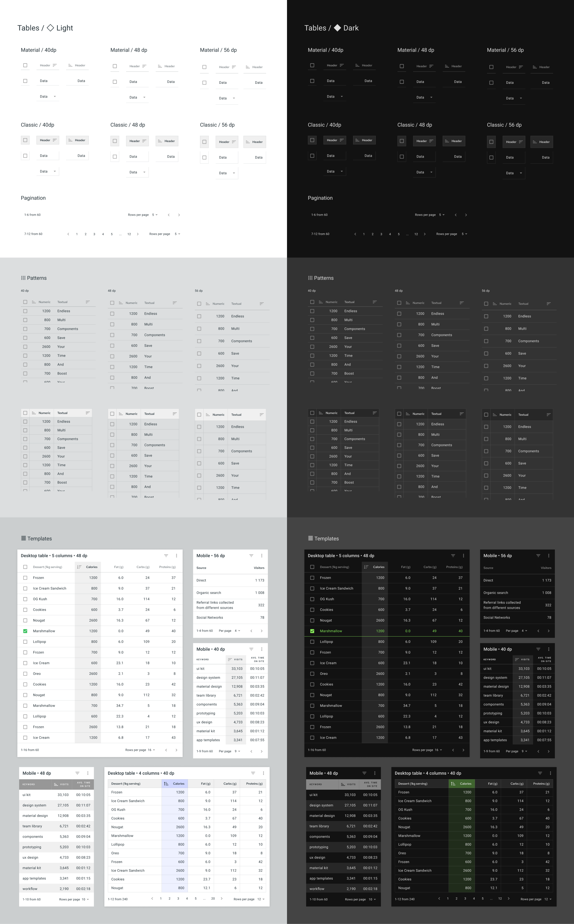574x924 pixels.
Task: Click page number 3 in the pagination bar
Action: [94, 234]
